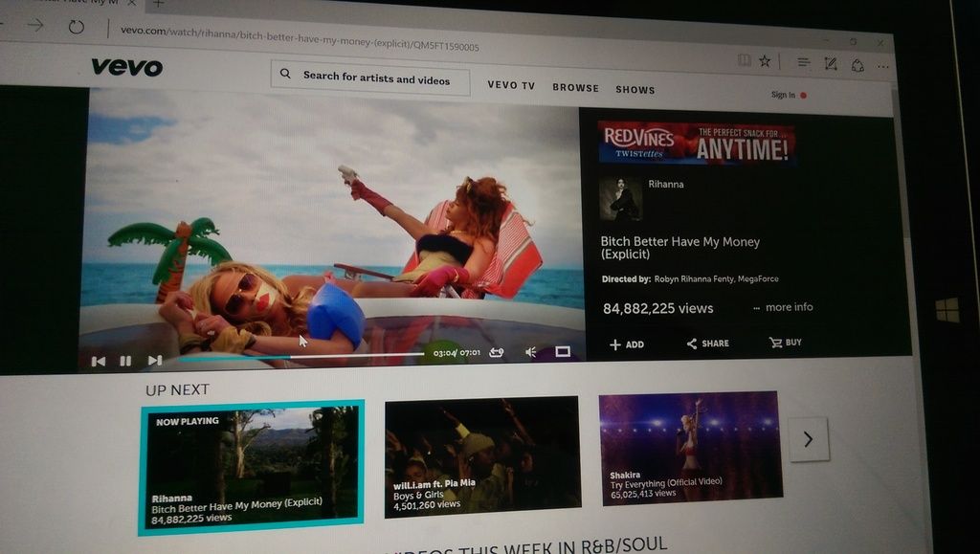Click the SHARE button

[708, 343]
